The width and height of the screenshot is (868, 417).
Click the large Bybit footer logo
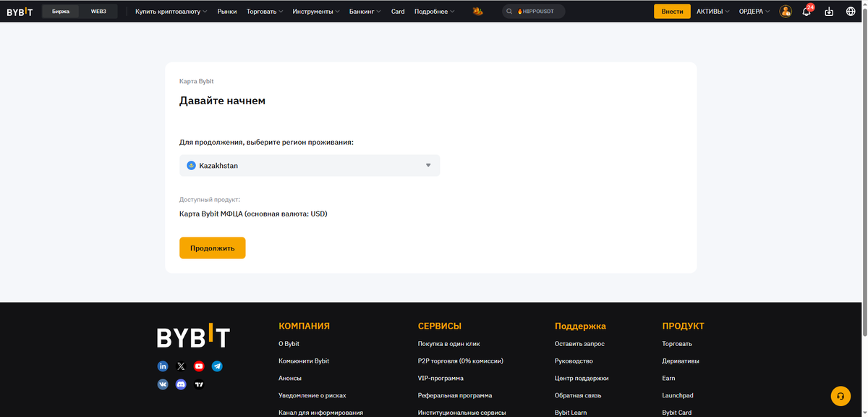click(x=193, y=336)
